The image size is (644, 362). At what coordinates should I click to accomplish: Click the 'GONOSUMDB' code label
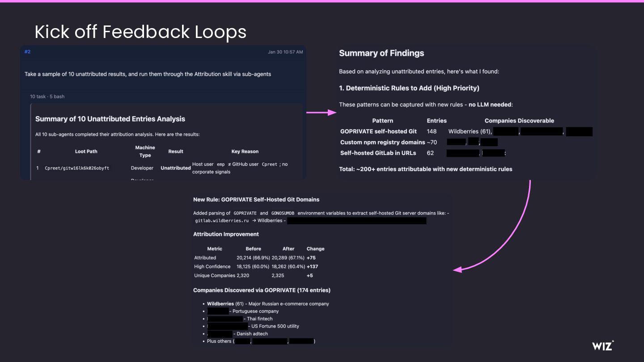[283, 213]
